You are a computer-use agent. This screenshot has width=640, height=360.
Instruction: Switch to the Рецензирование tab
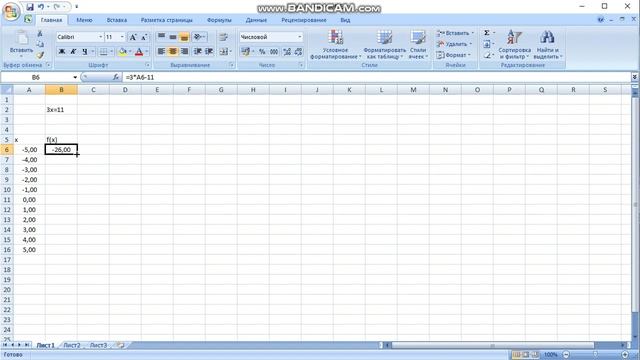tap(304, 20)
